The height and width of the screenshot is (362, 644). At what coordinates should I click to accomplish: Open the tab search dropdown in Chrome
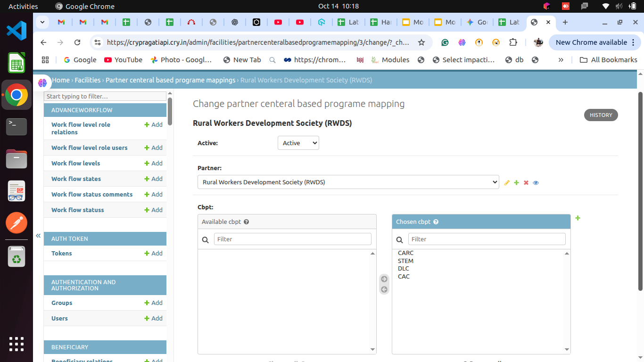coord(42,22)
